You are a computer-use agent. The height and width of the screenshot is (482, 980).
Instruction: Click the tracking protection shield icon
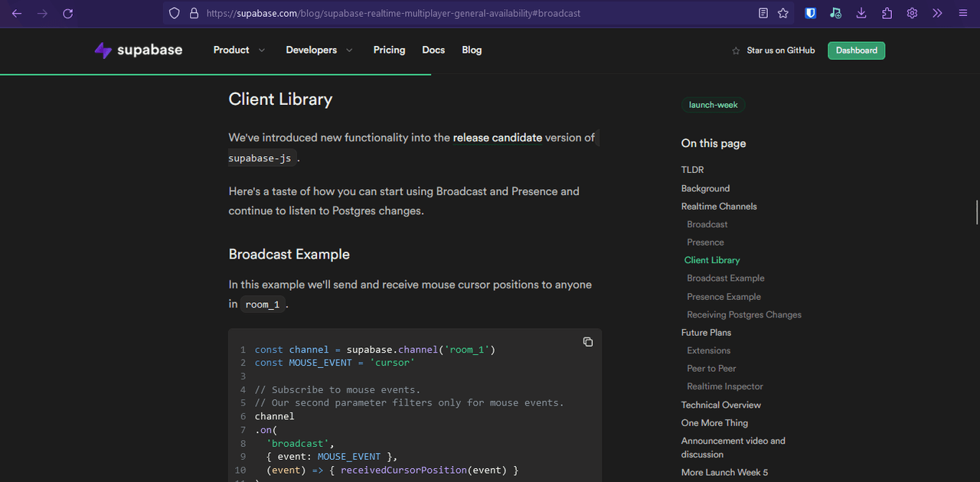(x=175, y=13)
